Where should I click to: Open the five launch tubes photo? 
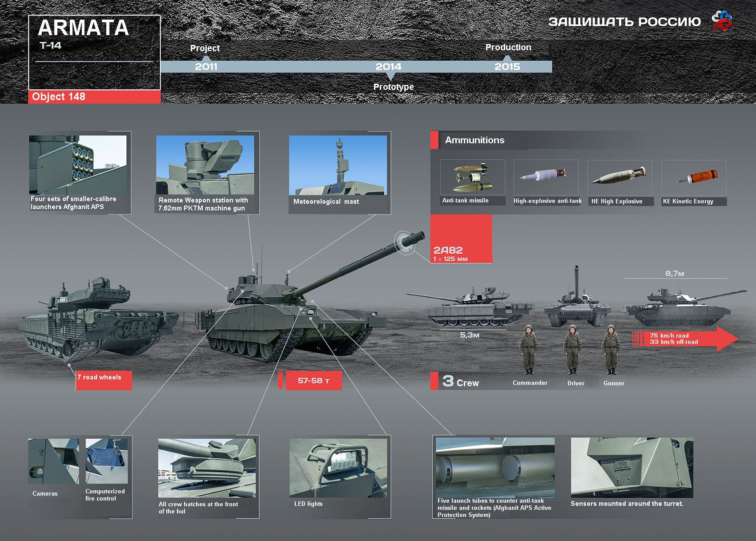click(x=495, y=468)
